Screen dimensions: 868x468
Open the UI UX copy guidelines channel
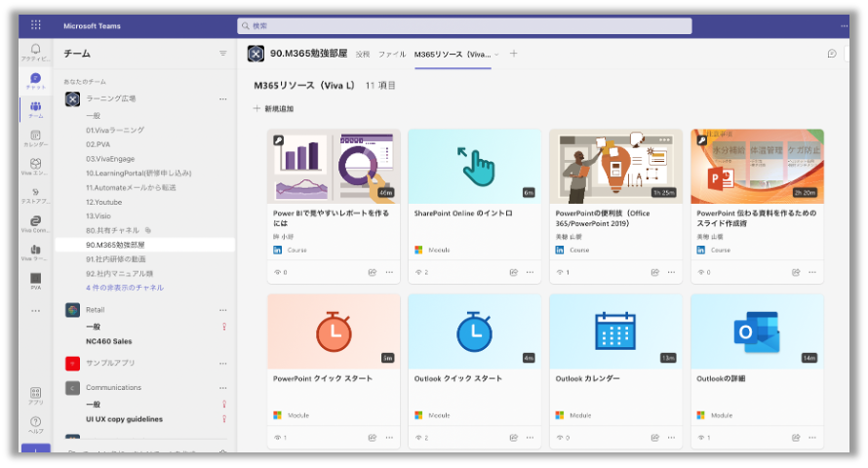125,419
